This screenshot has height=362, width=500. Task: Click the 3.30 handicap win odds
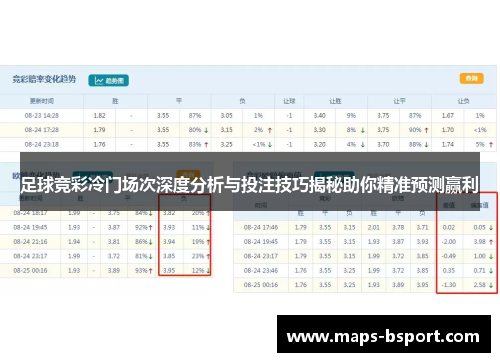click(x=319, y=130)
